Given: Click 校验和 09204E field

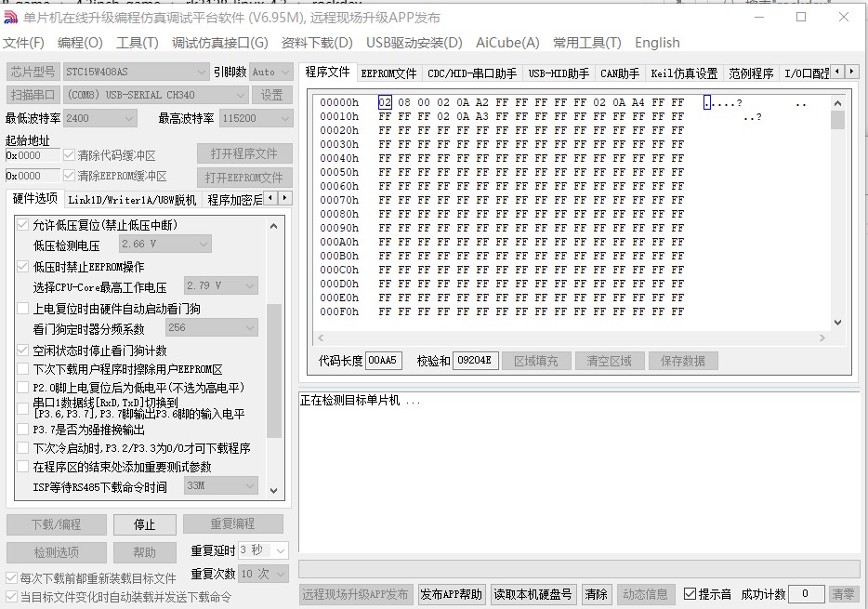Looking at the screenshot, I should point(476,361).
